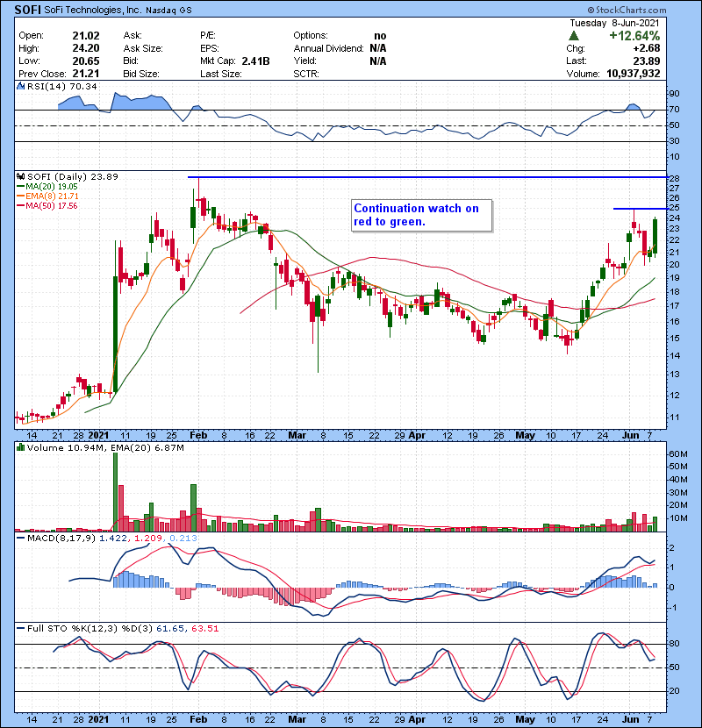Click the green up-triangle gain indicator

coord(573,36)
